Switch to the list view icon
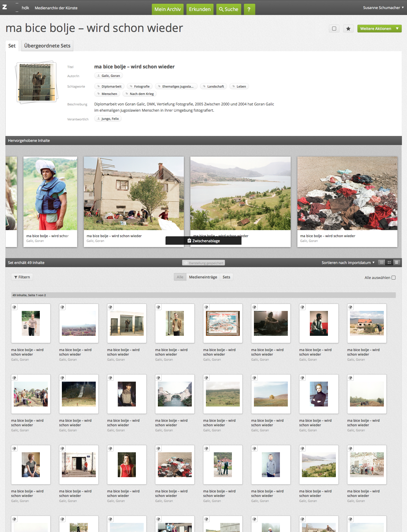 (397, 263)
